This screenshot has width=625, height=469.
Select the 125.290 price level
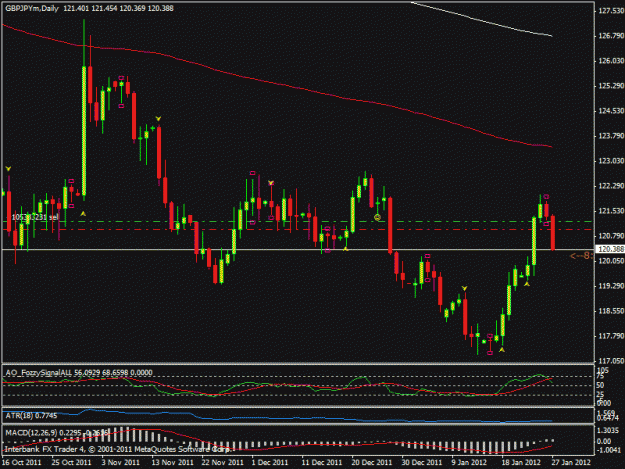(x=611, y=86)
